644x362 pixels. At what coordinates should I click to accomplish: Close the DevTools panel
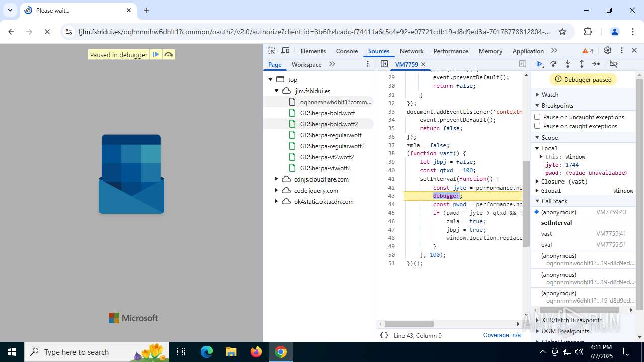tap(634, 51)
